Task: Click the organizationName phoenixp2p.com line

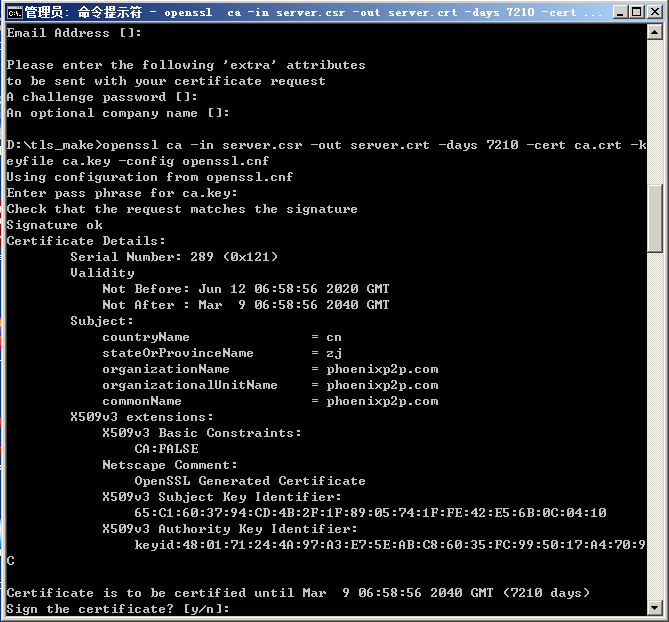Action: tap(270, 369)
